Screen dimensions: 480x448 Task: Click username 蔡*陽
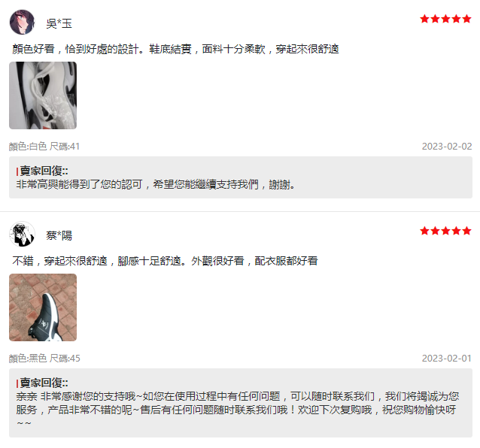59,235
